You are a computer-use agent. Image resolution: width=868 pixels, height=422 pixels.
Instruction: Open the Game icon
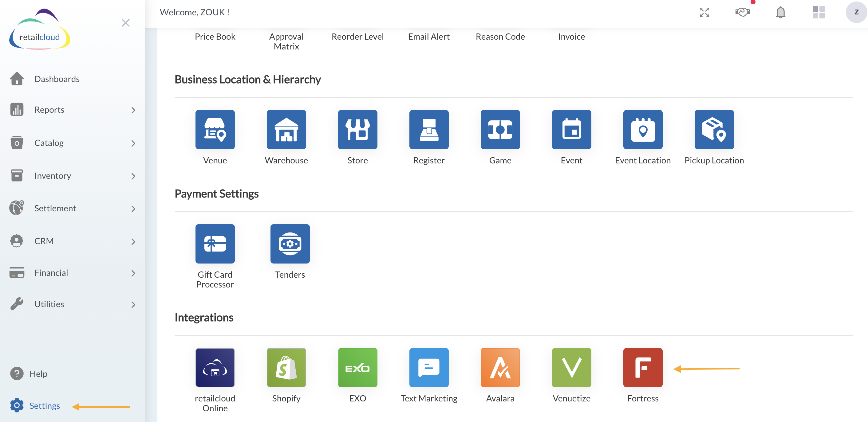coord(500,130)
